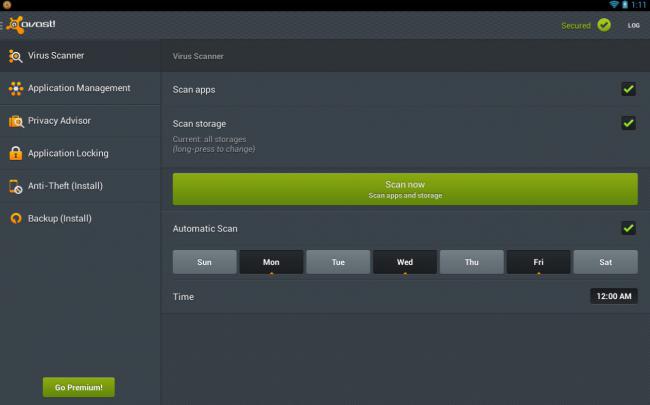Select Anti-Theft (Install) item

point(80,186)
